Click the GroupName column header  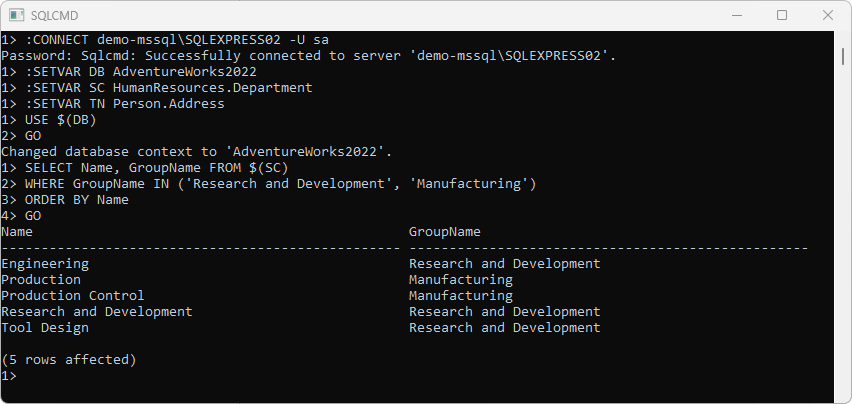[444, 232]
